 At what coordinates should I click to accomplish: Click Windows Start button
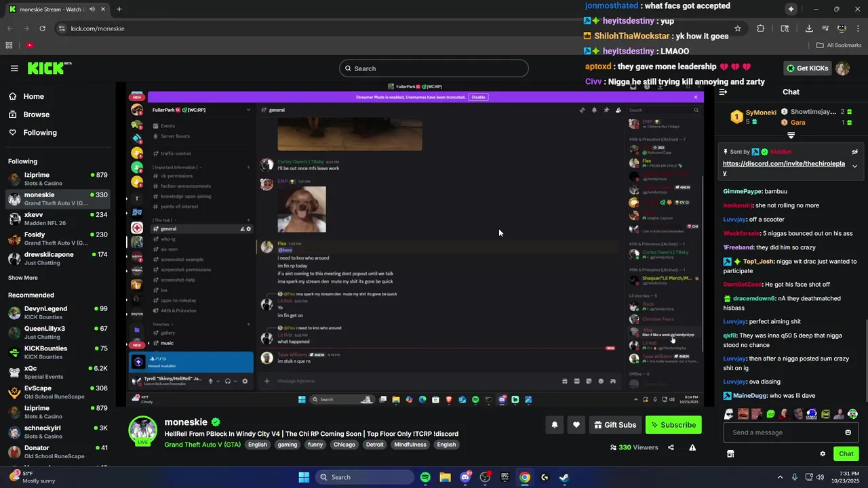[304, 477]
